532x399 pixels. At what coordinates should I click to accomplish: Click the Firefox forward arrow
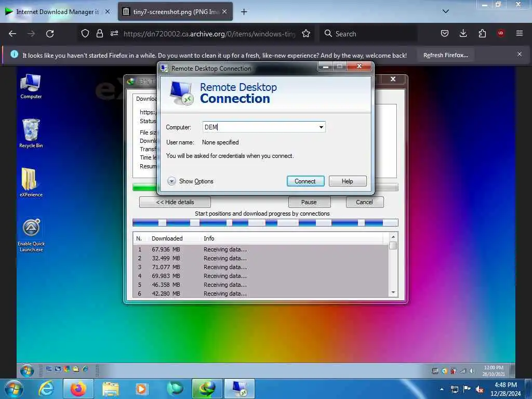coord(31,34)
